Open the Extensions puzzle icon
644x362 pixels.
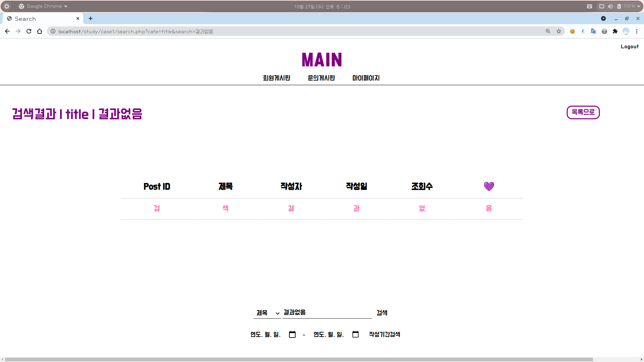pyautogui.click(x=615, y=31)
